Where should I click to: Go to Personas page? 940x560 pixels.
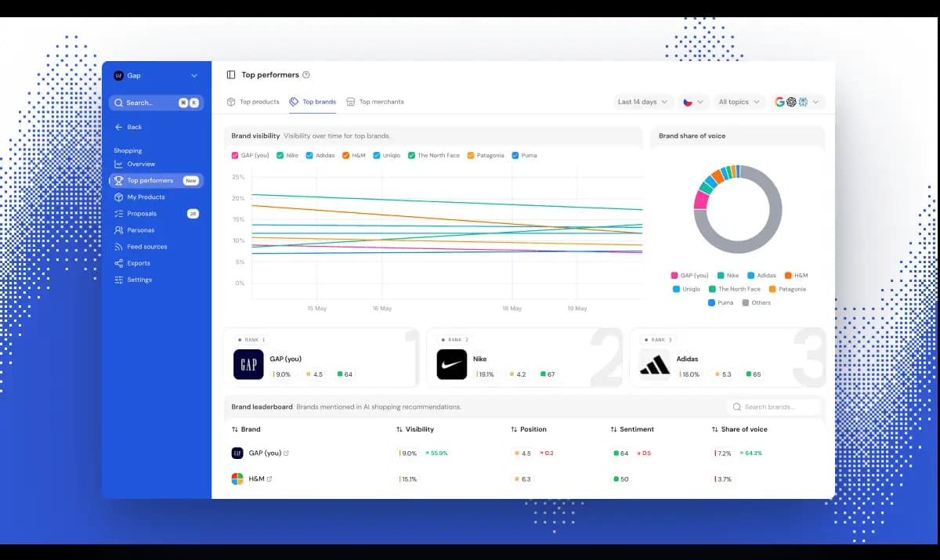[x=156, y=230]
